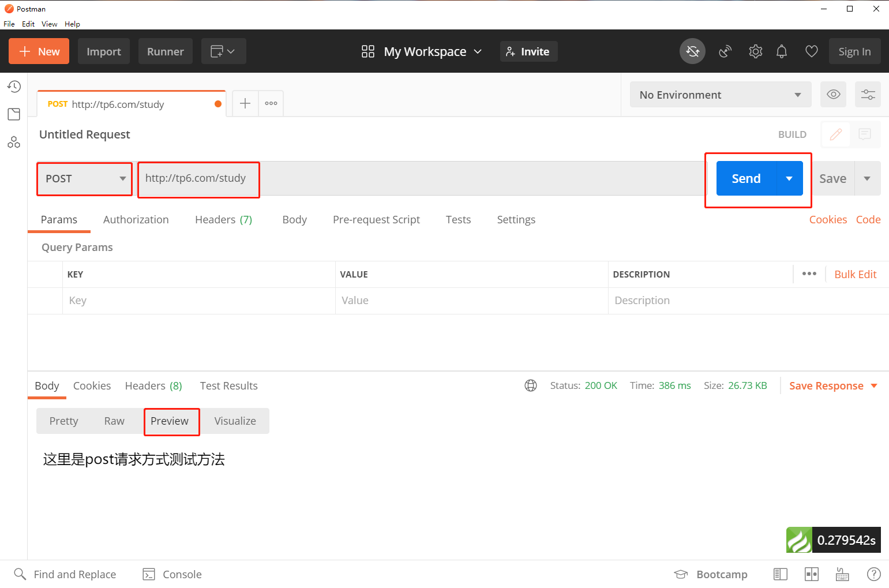
Task: Save the request
Action: coord(833,178)
